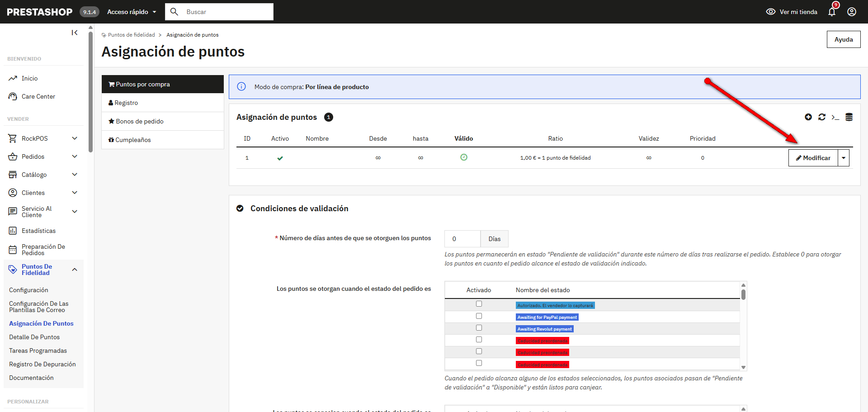This screenshot has height=412, width=868.
Task: Check the Awaiting for PayPal payment state
Action: tap(479, 316)
